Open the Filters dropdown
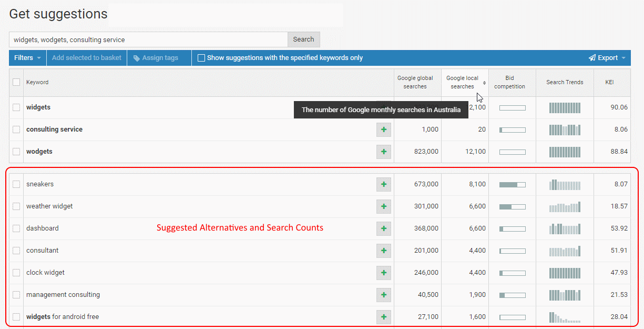Viewport: 644px width, 329px height. click(x=27, y=58)
